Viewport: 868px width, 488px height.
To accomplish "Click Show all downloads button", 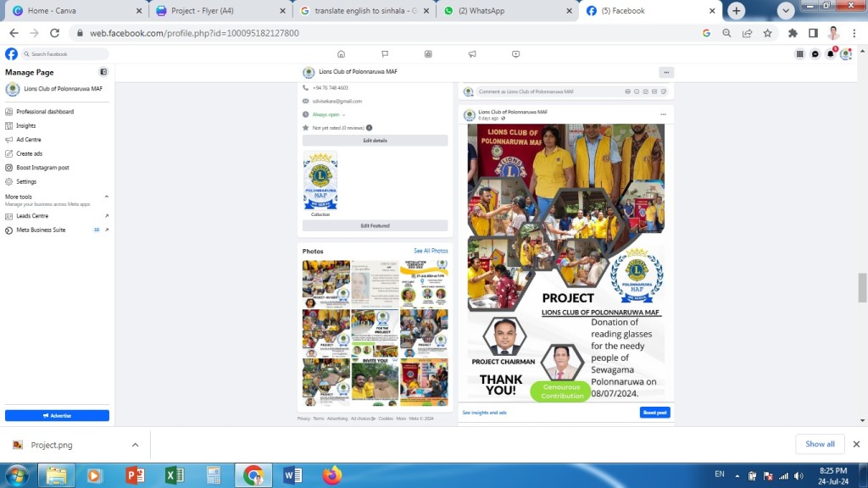I will (x=820, y=444).
